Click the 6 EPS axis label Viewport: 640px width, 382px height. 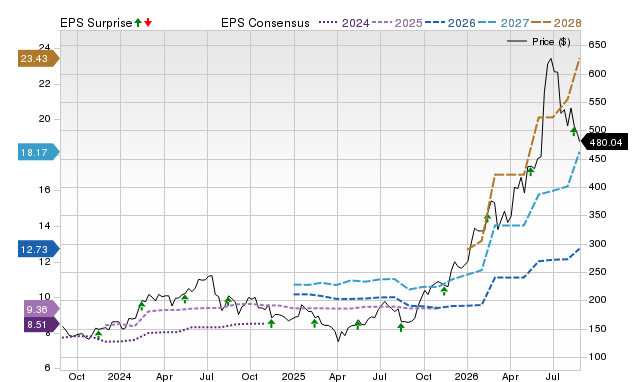pyautogui.click(x=48, y=368)
